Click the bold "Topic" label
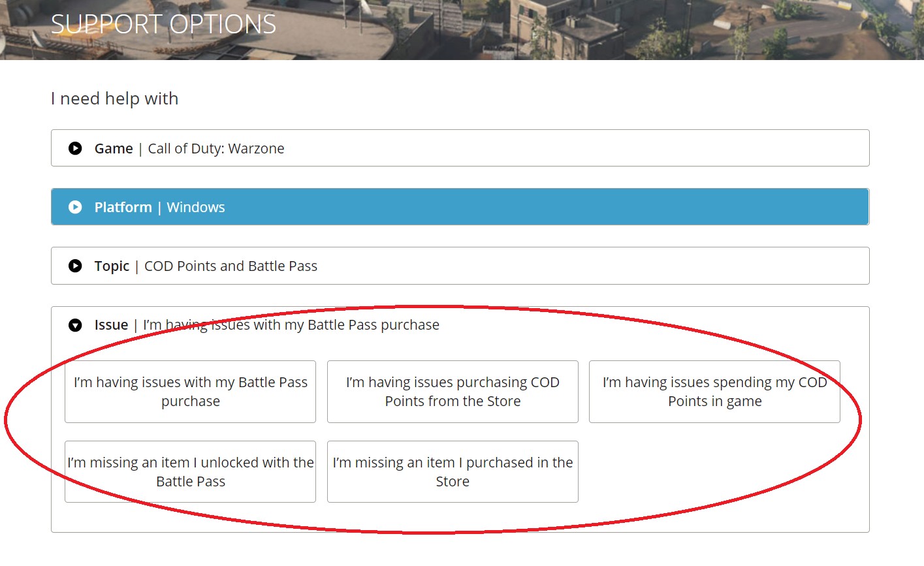The height and width of the screenshot is (566, 924). [112, 266]
